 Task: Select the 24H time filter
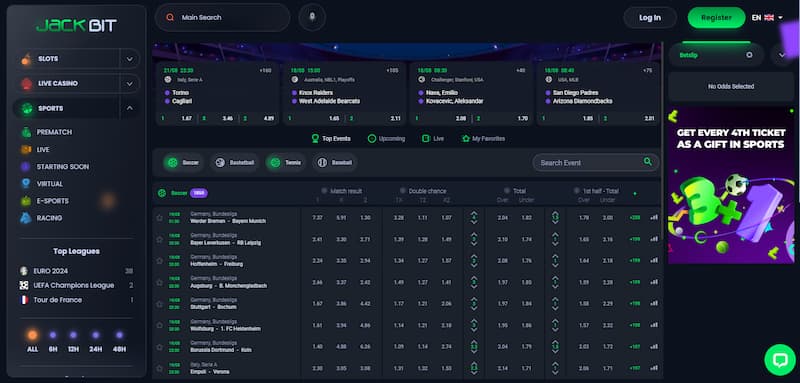tap(95, 342)
